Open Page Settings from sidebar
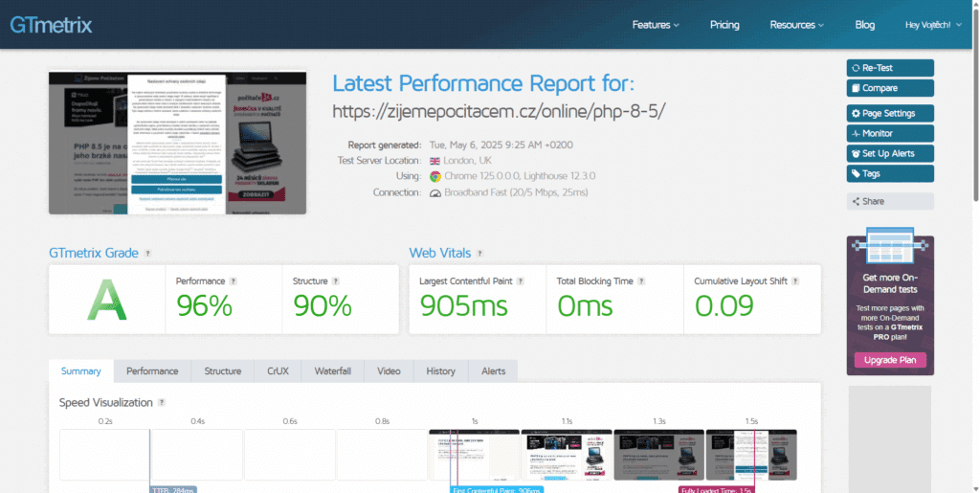This screenshot has height=493, width=980. coord(889,113)
